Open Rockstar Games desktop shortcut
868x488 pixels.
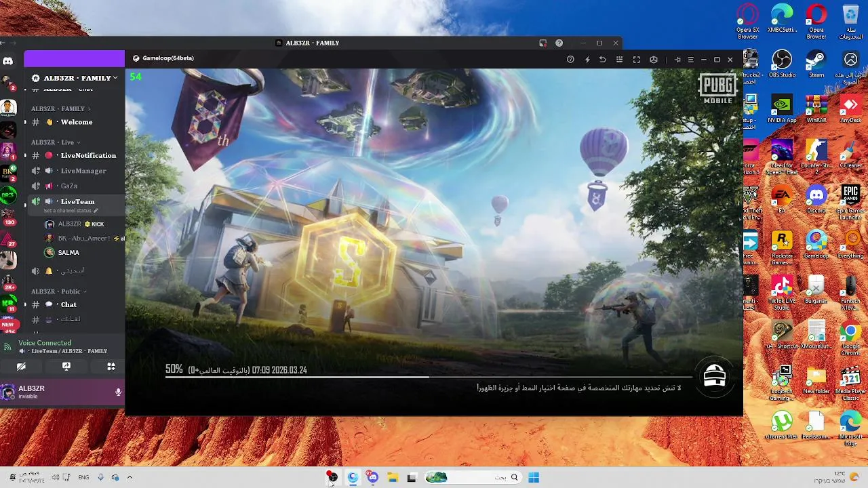pos(782,247)
